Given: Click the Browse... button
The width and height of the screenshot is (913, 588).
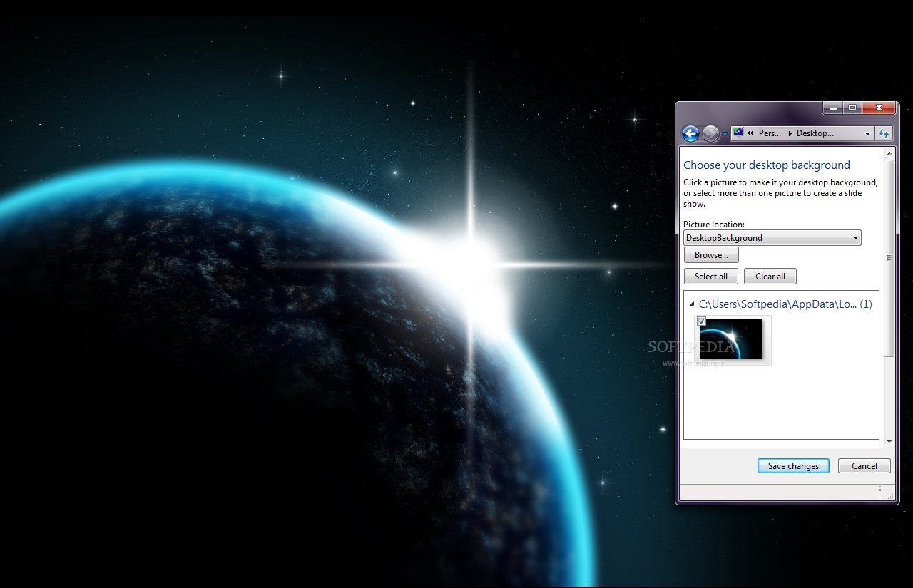Looking at the screenshot, I should [x=711, y=255].
